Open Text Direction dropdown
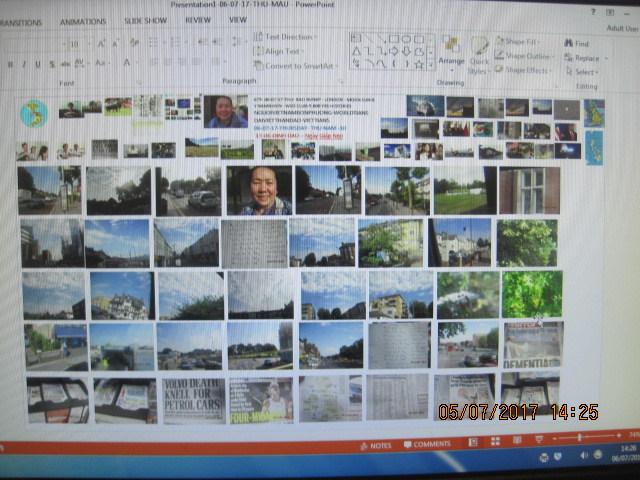Screen dimensions: 640x480 (285, 37)
